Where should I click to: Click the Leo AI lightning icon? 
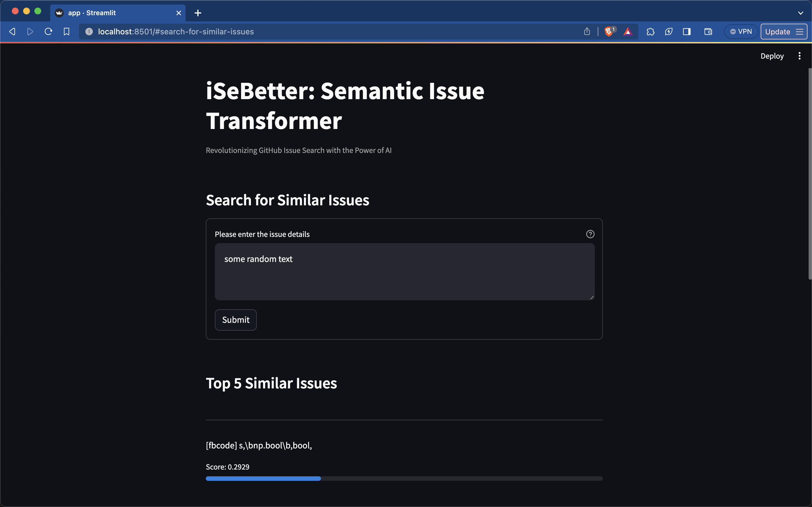point(668,32)
